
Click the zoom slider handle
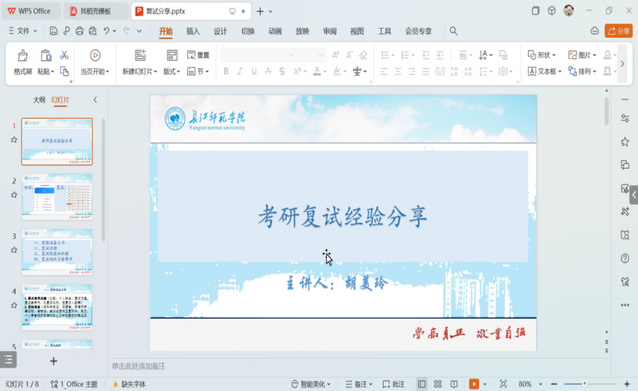[x=584, y=384]
